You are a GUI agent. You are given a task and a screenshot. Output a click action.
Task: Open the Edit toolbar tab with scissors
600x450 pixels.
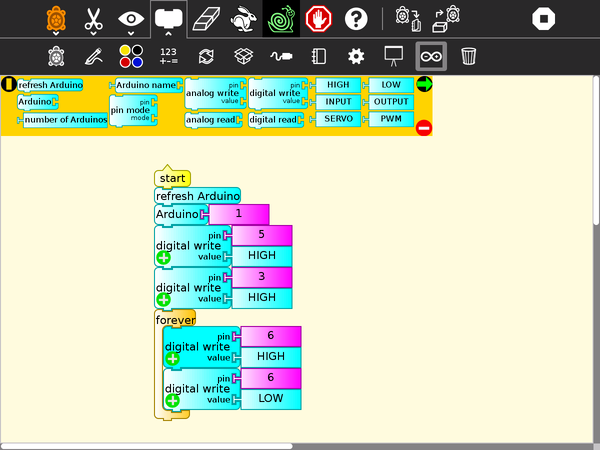pyautogui.click(x=94, y=18)
